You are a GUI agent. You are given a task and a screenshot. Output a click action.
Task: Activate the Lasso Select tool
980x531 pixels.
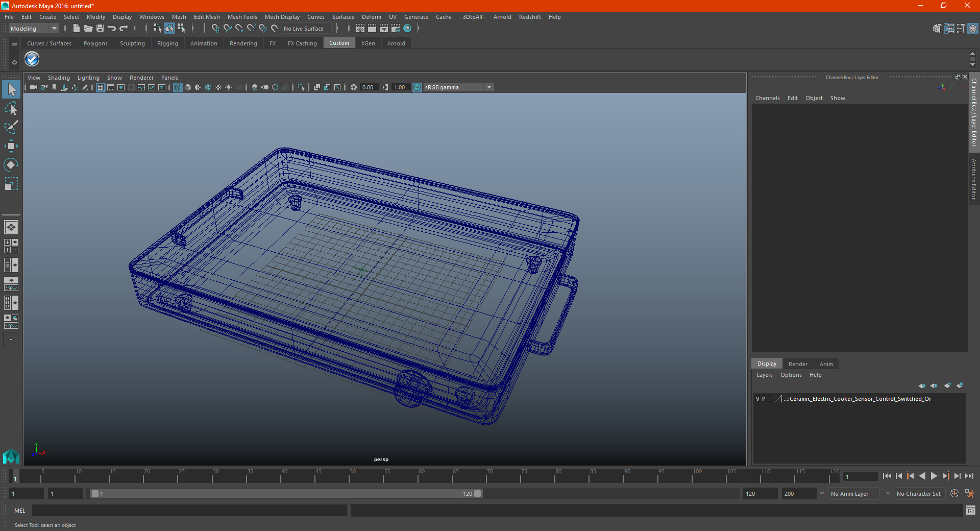coord(11,108)
